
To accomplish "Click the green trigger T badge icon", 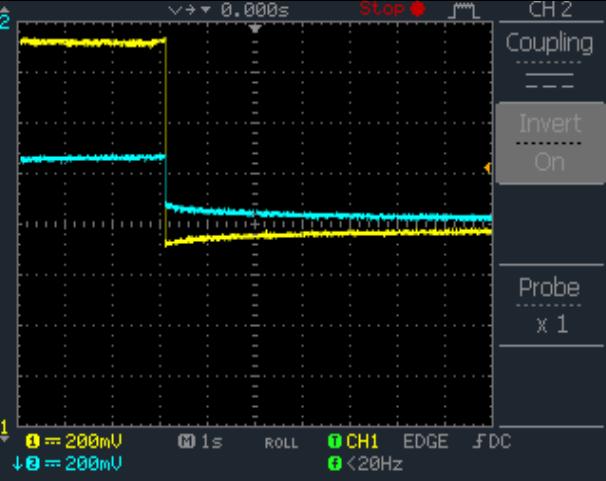I will [x=335, y=441].
